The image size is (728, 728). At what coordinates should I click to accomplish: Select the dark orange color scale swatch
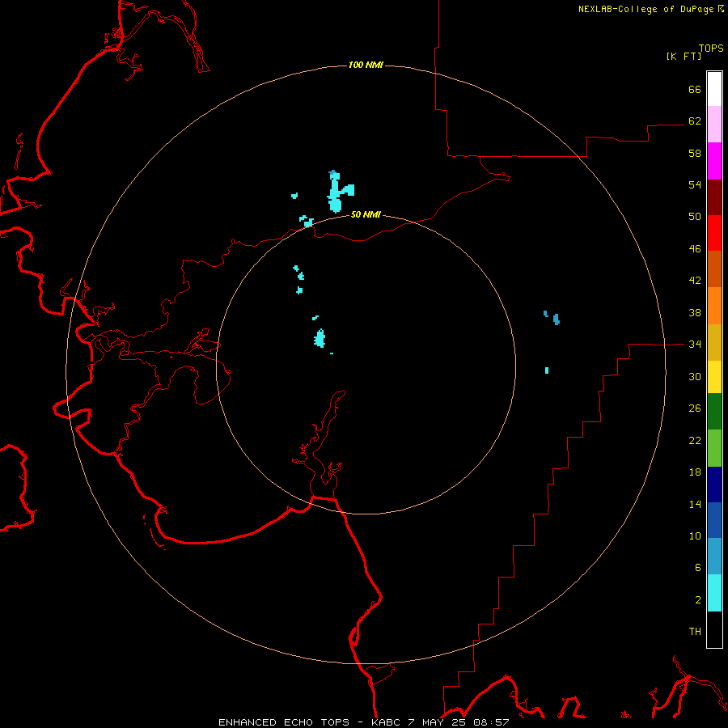coord(714,269)
